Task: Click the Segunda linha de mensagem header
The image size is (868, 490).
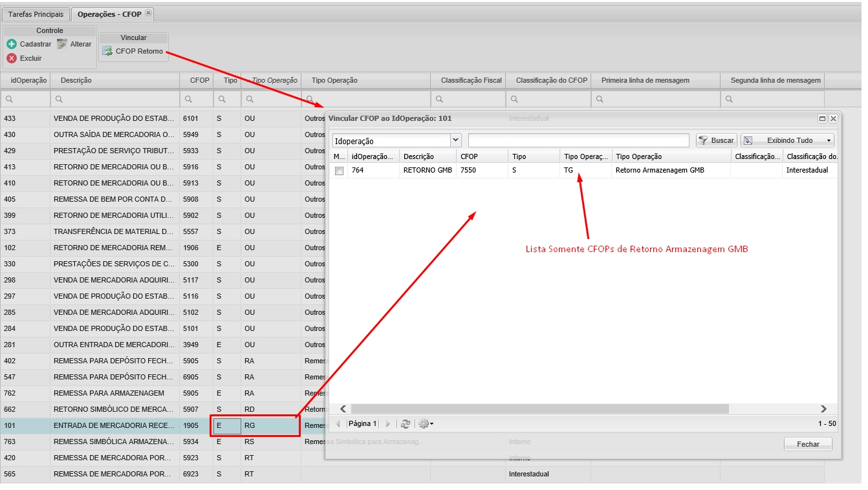Action: tap(772, 80)
